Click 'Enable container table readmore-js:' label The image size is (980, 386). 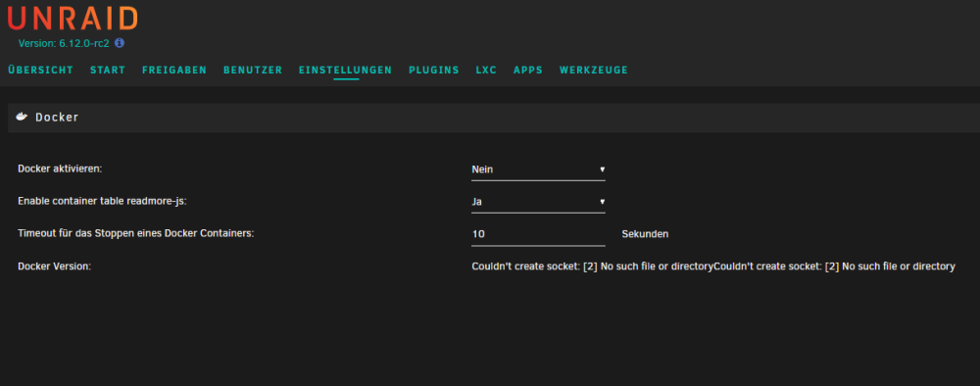(x=102, y=201)
